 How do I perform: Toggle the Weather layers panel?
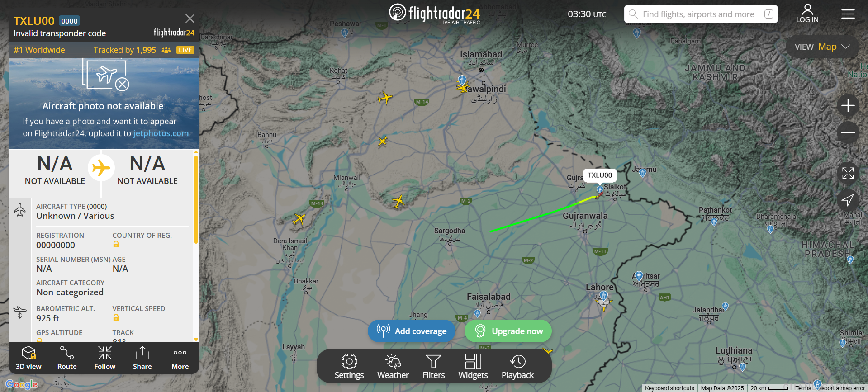pyautogui.click(x=393, y=366)
